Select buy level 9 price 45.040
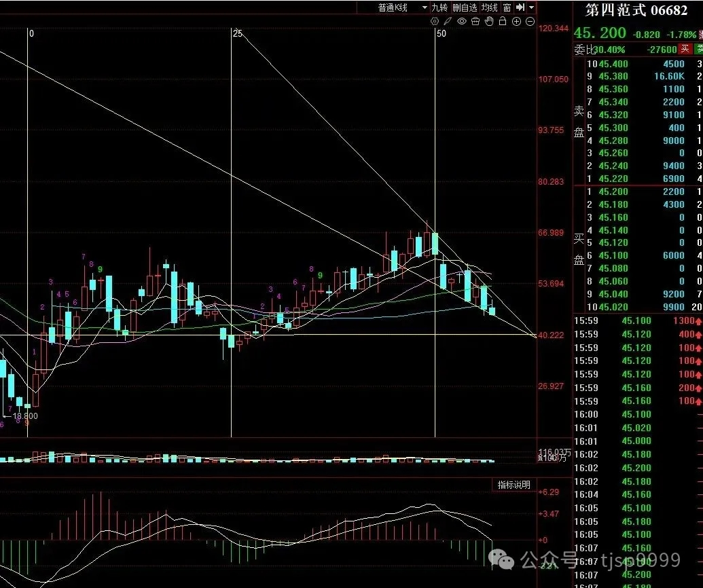The width and height of the screenshot is (703, 588). click(613, 294)
